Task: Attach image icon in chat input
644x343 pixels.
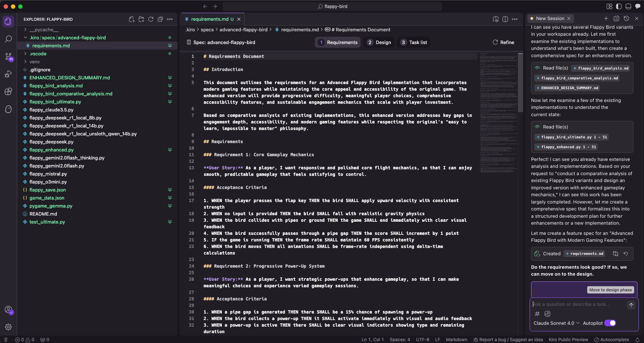Action: 547,314
